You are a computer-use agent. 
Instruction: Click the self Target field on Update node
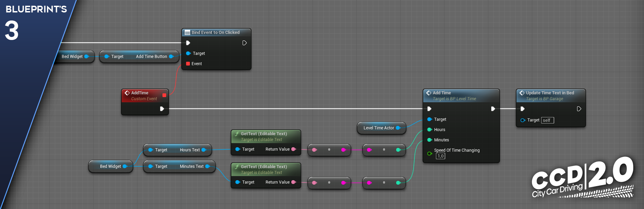[x=547, y=120]
